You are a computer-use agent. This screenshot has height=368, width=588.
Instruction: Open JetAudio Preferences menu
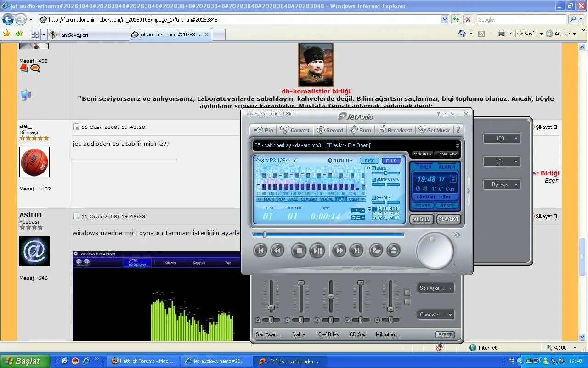[x=268, y=114]
